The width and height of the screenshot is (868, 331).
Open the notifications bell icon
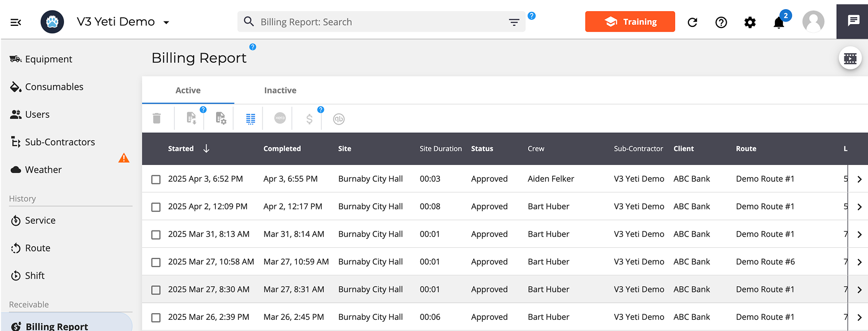pos(779,23)
